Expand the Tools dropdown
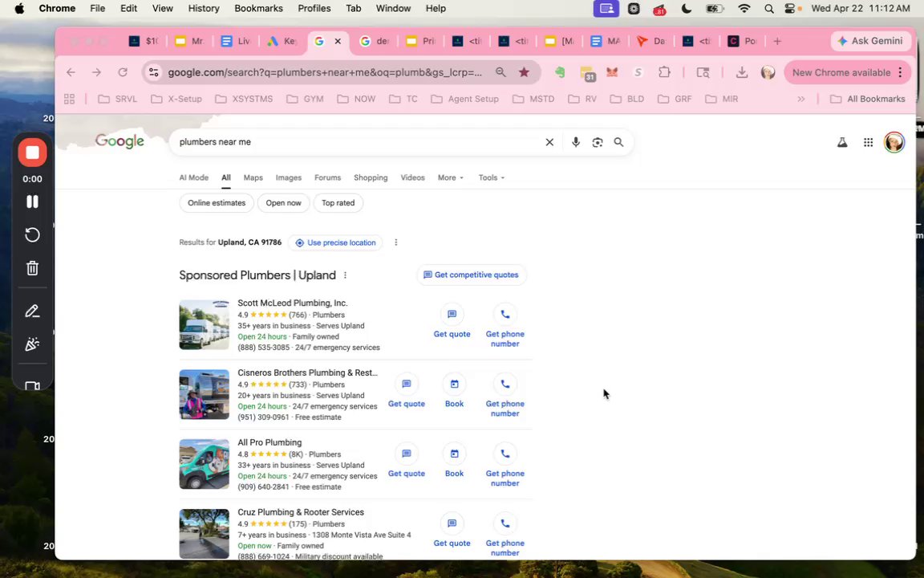The width and height of the screenshot is (924, 578). pyautogui.click(x=492, y=177)
